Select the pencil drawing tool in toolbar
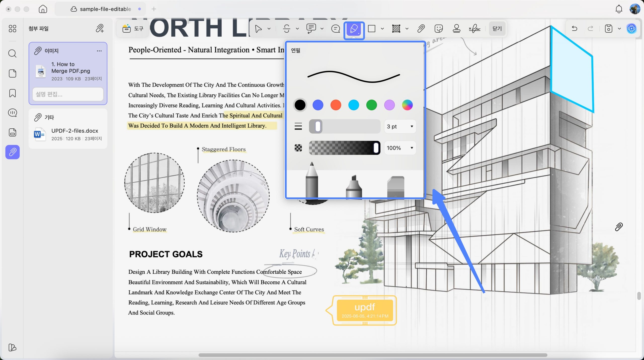 [354, 29]
